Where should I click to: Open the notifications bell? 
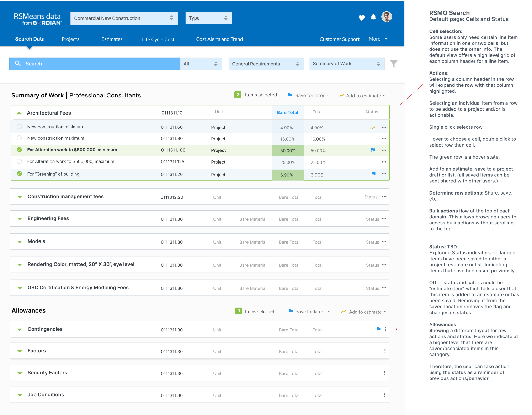373,17
